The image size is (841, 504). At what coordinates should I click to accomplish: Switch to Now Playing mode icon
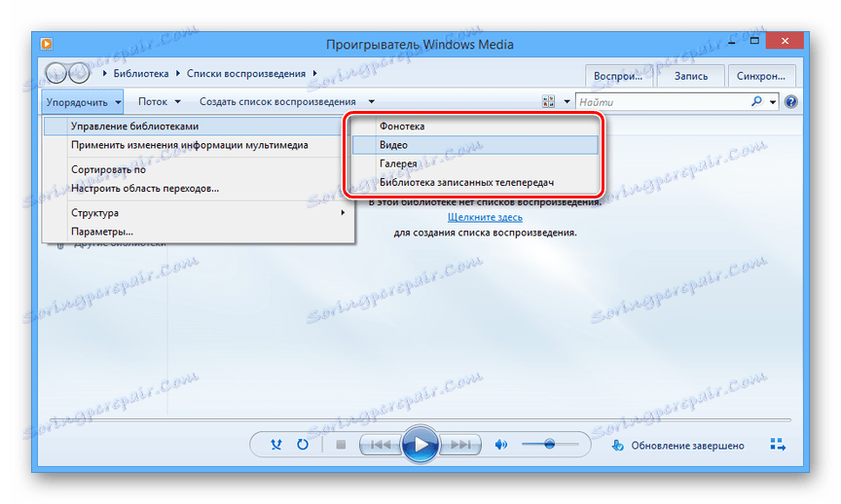tap(779, 445)
